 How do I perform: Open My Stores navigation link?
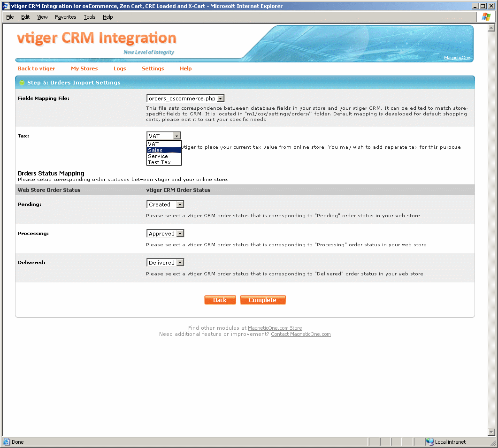coord(84,68)
